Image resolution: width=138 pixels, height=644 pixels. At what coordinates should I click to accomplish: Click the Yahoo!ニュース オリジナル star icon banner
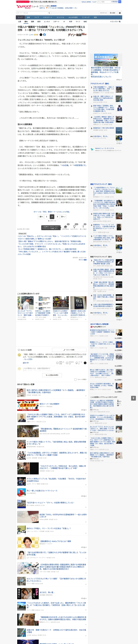(106, 150)
